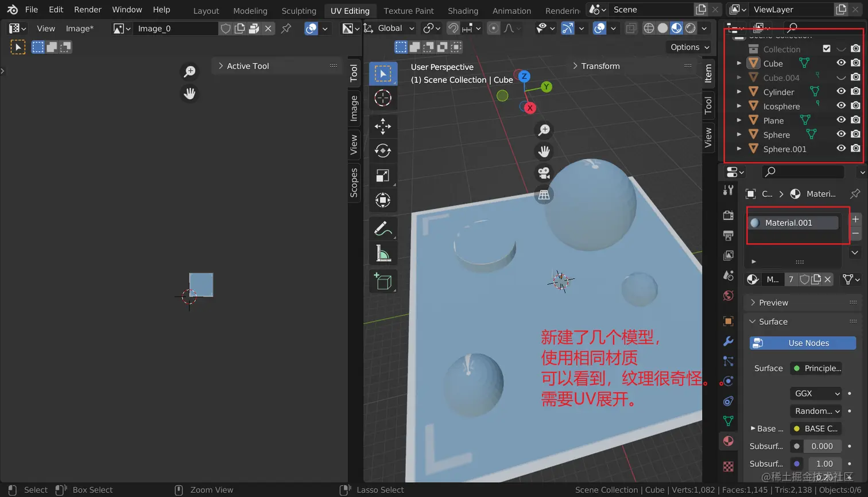Screen dimensions: 868x497
Task: Click the Image_0 name field
Action: (x=175, y=28)
